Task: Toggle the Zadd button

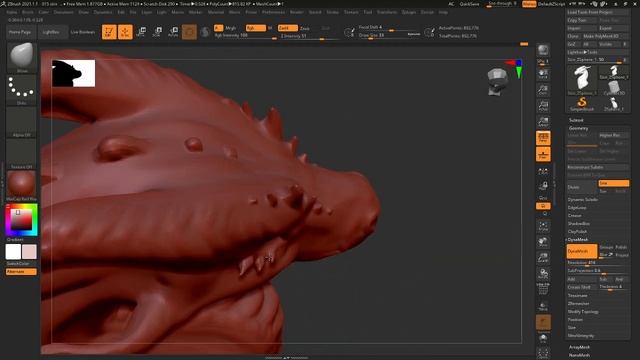Action: (288, 28)
